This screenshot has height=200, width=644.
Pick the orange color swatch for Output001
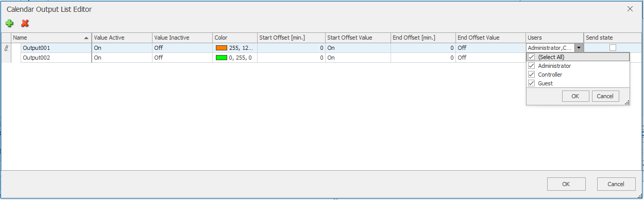pyautogui.click(x=222, y=48)
